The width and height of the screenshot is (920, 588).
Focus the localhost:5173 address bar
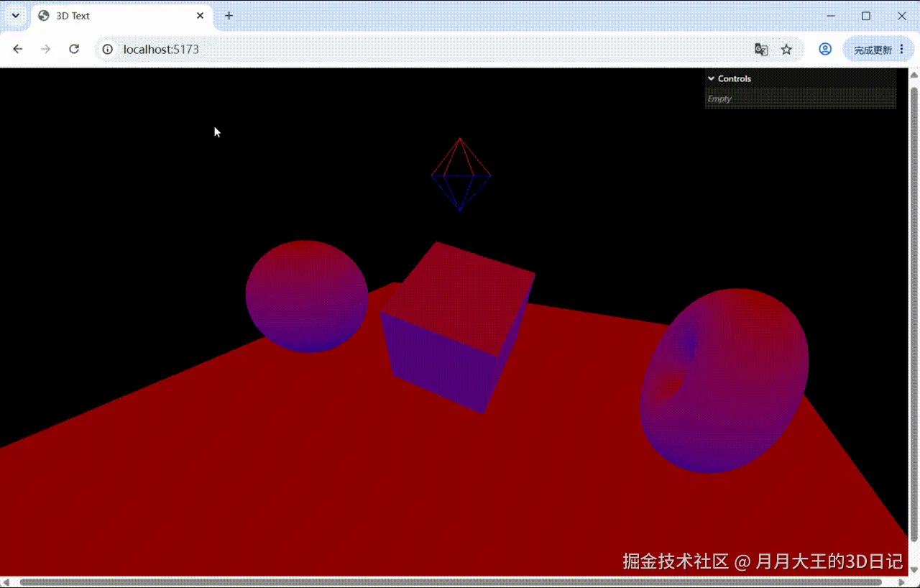449,49
